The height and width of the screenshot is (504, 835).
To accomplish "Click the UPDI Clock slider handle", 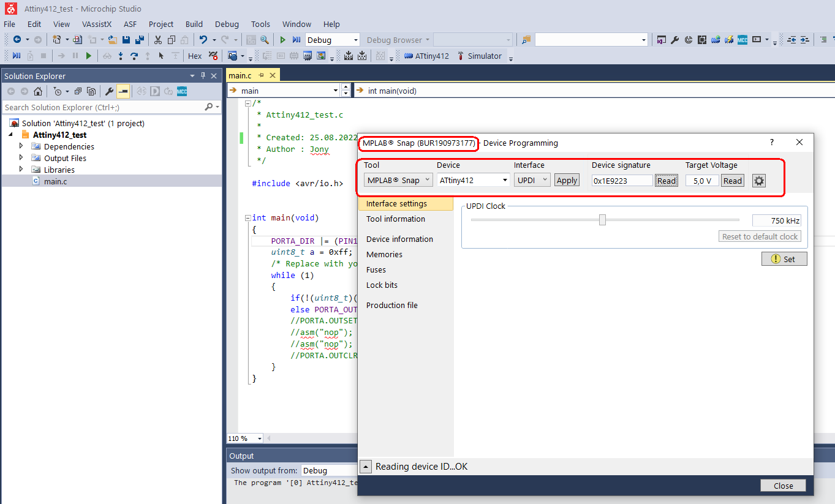I will click(602, 220).
